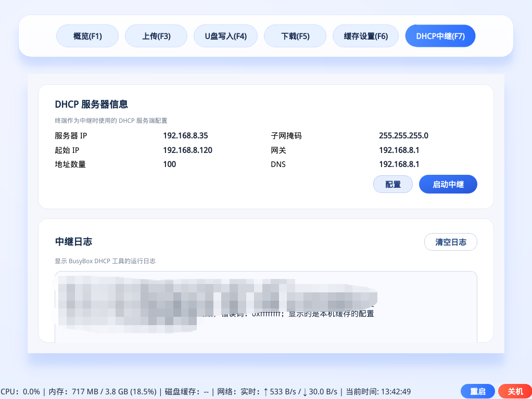
Task: Click the 192.168.8.1 value beside DNS
Action: tap(399, 164)
